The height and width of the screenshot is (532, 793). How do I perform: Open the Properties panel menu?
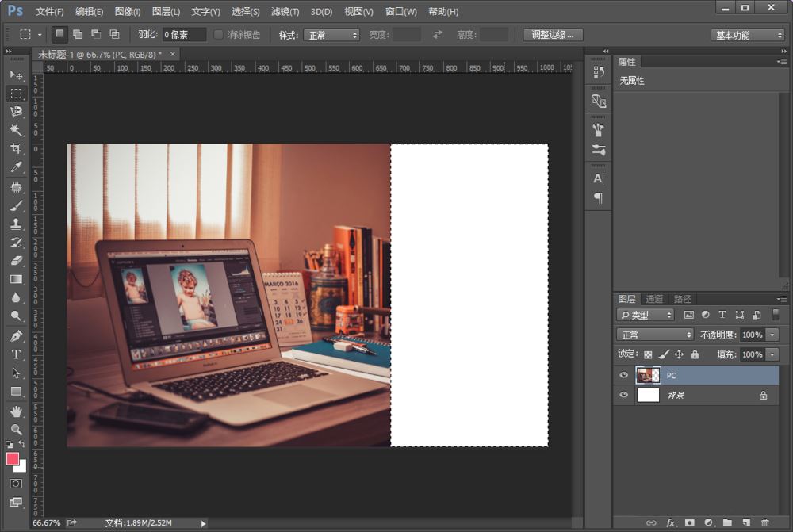pyautogui.click(x=782, y=62)
